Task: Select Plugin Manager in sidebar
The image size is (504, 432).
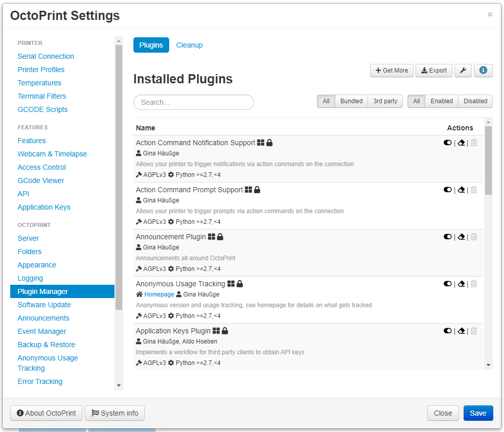Action: [62, 291]
